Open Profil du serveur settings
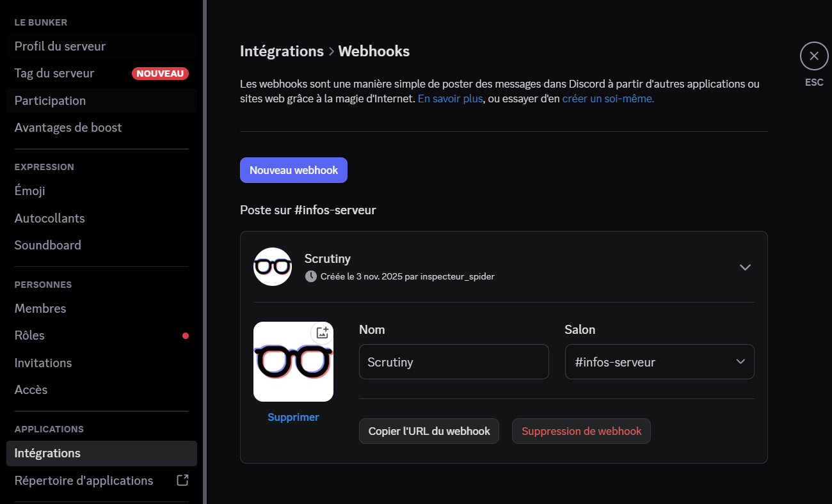Screen dimensions: 832x504 (60, 46)
